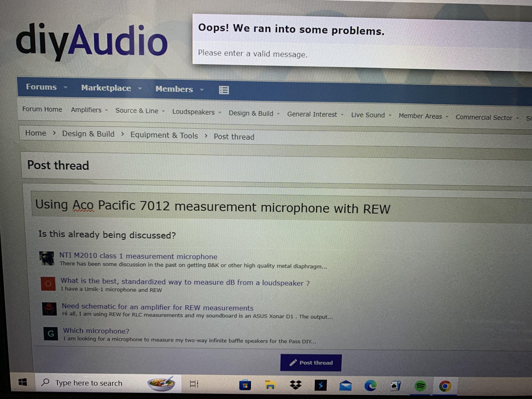This screenshot has width=532, height=399.
Task: Expand the Commercial Sector submenu
Action: [x=517, y=118]
